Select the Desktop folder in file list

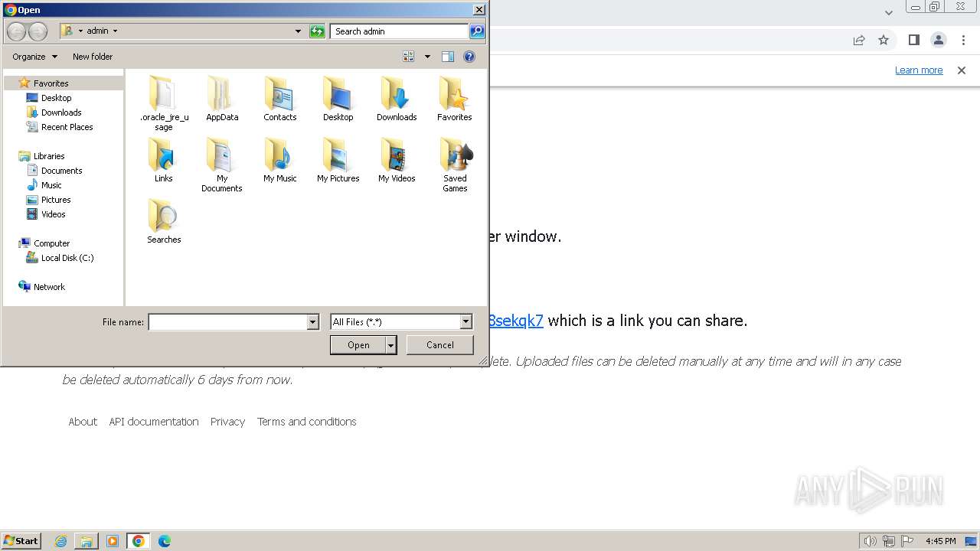pyautogui.click(x=338, y=99)
